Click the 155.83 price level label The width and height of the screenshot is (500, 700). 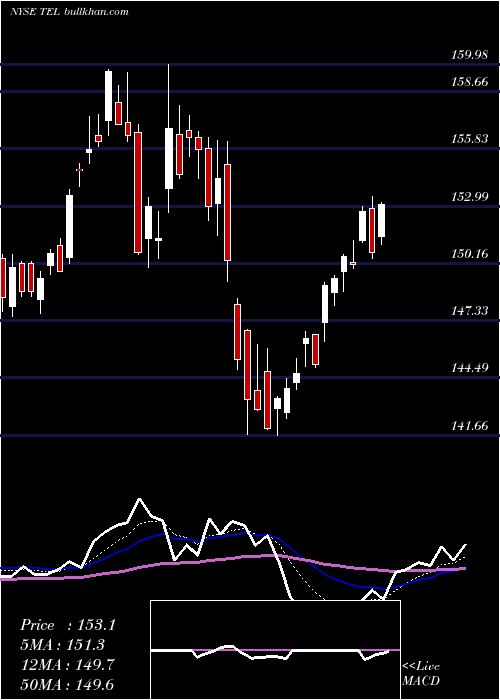[470, 139]
